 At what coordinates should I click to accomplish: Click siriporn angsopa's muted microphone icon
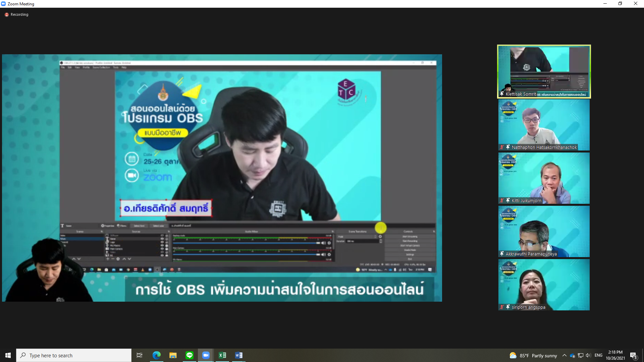coord(502,307)
